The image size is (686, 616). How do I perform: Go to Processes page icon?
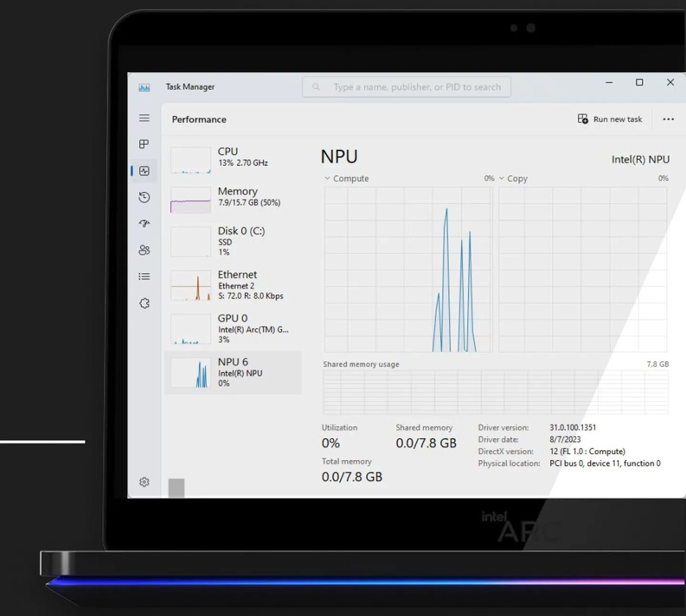coord(144,144)
